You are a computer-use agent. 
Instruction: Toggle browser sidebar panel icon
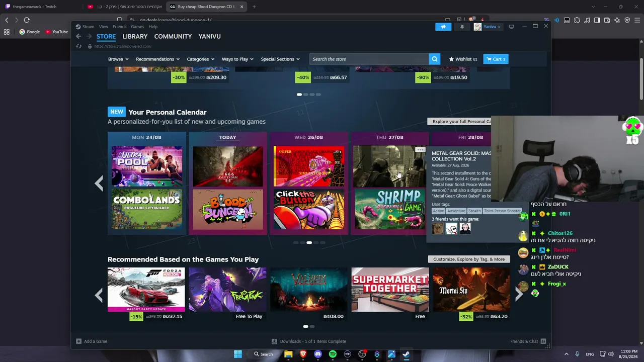coord(597,20)
